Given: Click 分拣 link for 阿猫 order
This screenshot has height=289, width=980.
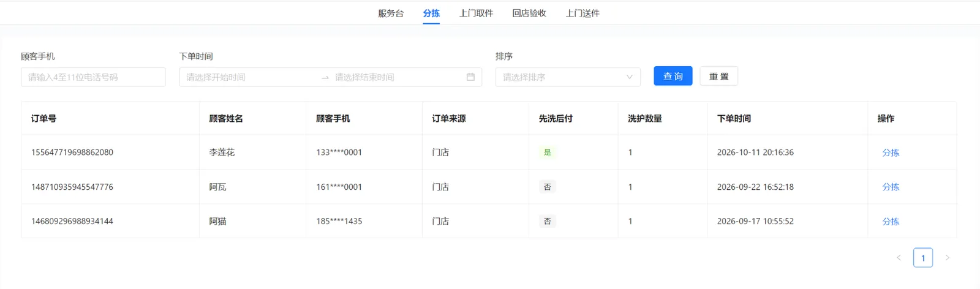Looking at the screenshot, I should 891,222.
